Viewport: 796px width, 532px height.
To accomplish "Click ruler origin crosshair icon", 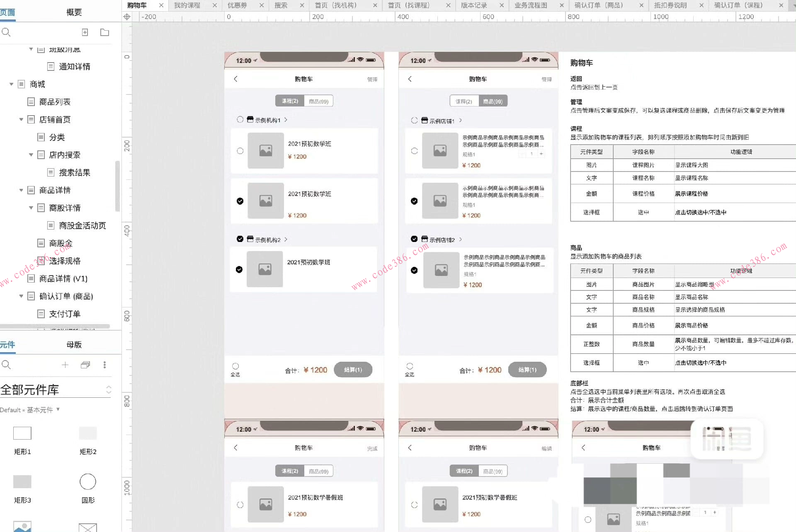I will point(127,17).
